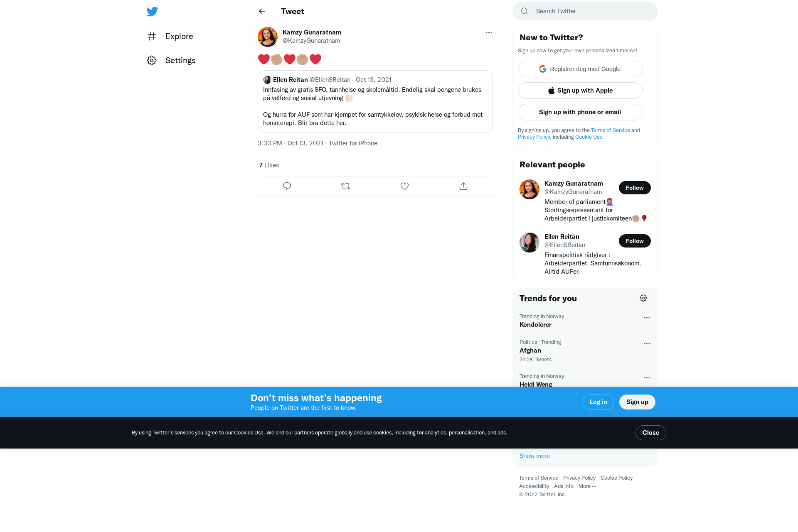Click the Twitter bird logo
Viewport: 798px width, 532px height.
click(152, 11)
